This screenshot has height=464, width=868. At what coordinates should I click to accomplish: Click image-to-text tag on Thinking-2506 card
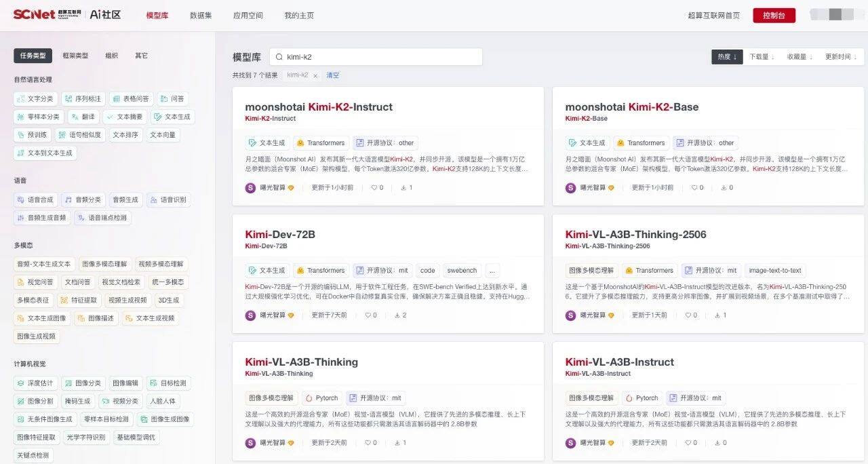coord(775,270)
